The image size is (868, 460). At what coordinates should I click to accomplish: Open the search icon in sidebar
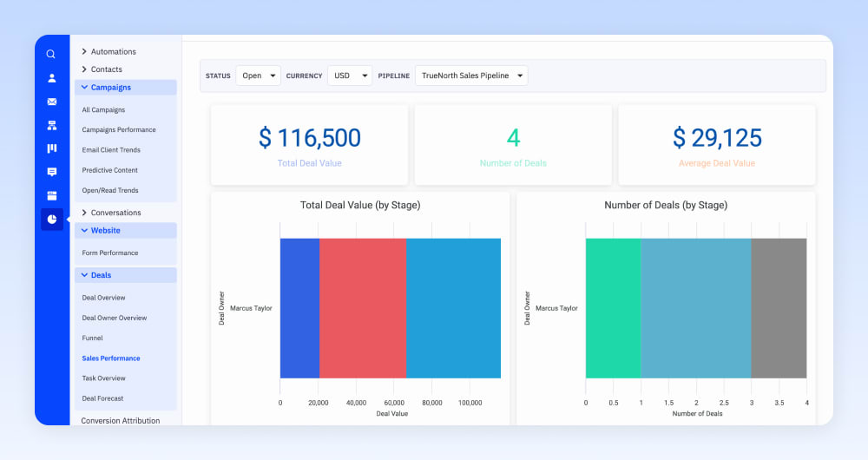(51, 55)
